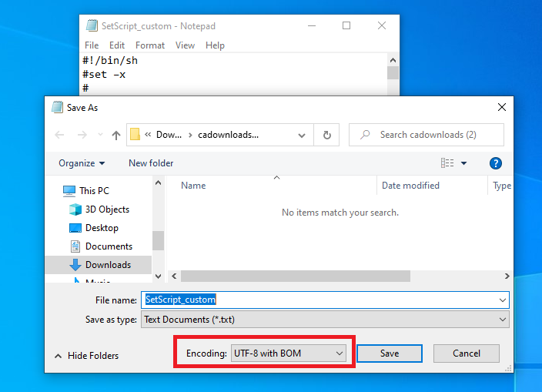Image resolution: width=542 pixels, height=392 pixels.
Task: Click the Type column header
Action: click(500, 186)
